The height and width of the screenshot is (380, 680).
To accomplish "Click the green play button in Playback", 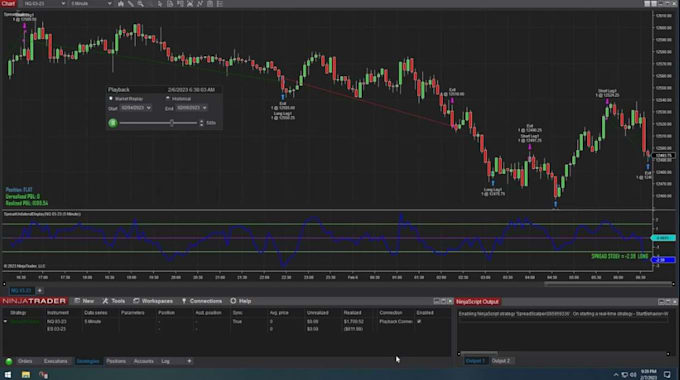I will pyautogui.click(x=113, y=123).
